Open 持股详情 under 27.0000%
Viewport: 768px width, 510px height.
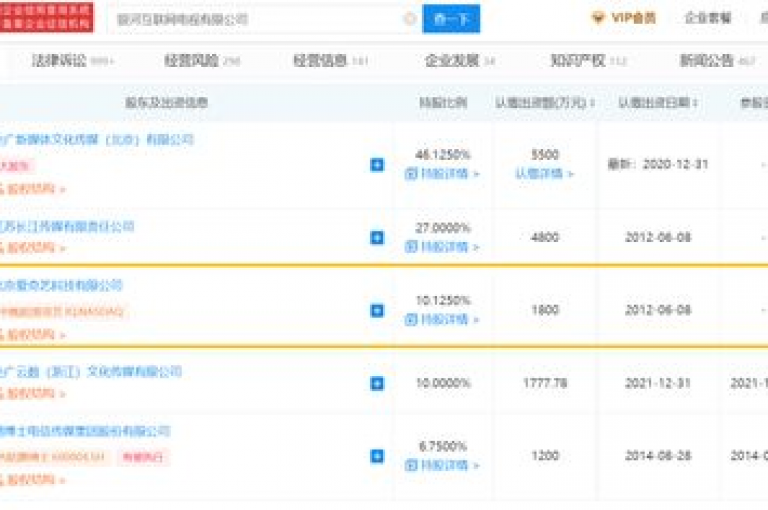pyautogui.click(x=442, y=246)
